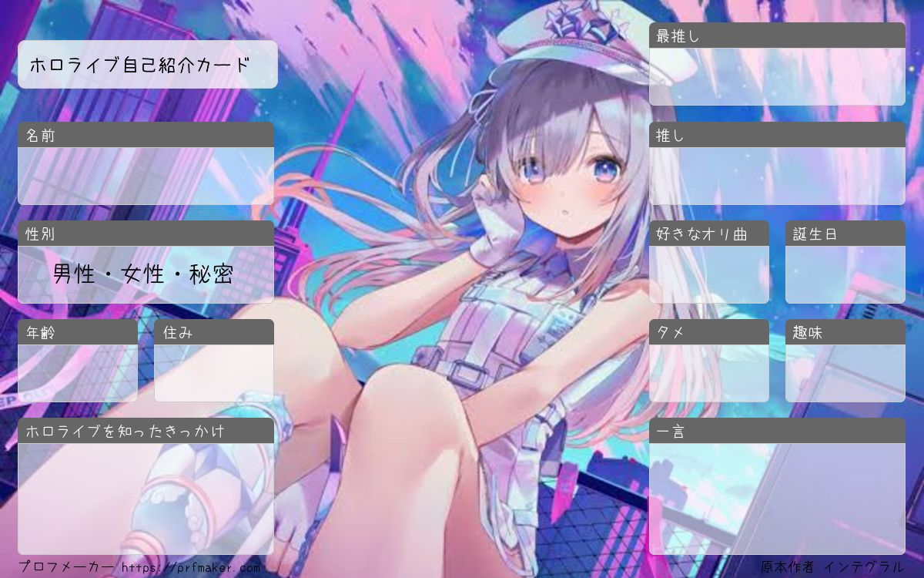
Task: Click the 年齢 input box
Action: click(x=78, y=373)
